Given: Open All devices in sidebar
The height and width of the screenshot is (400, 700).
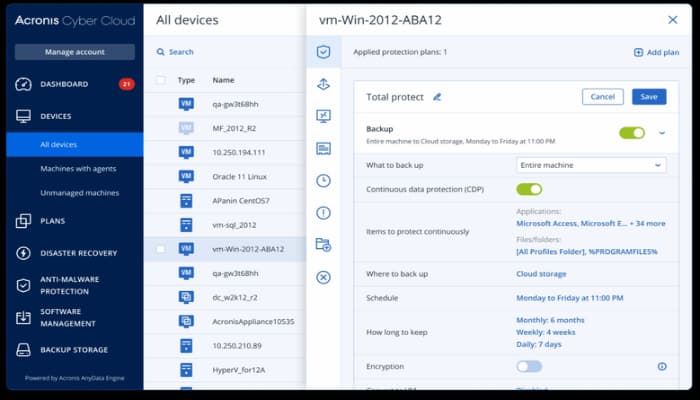Looking at the screenshot, I should (x=75, y=145).
